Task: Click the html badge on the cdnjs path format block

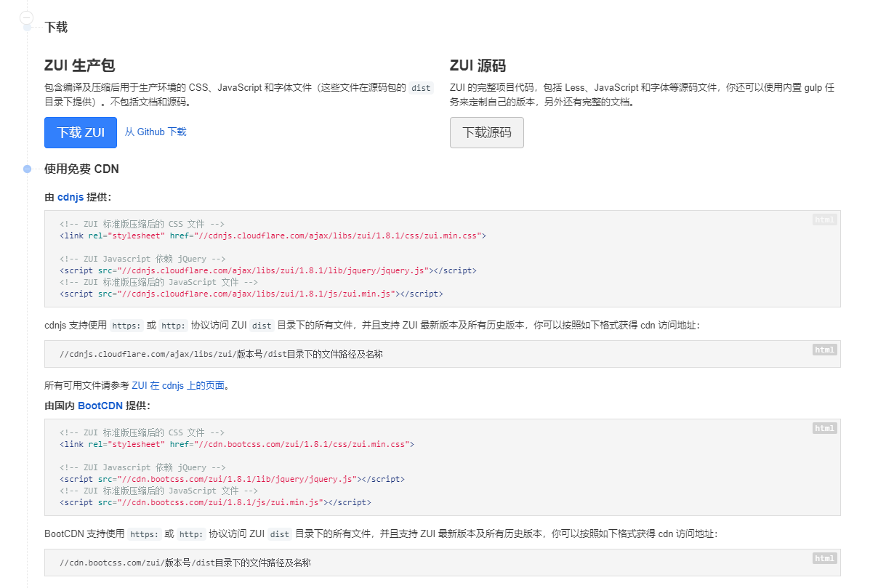Action: pos(825,350)
